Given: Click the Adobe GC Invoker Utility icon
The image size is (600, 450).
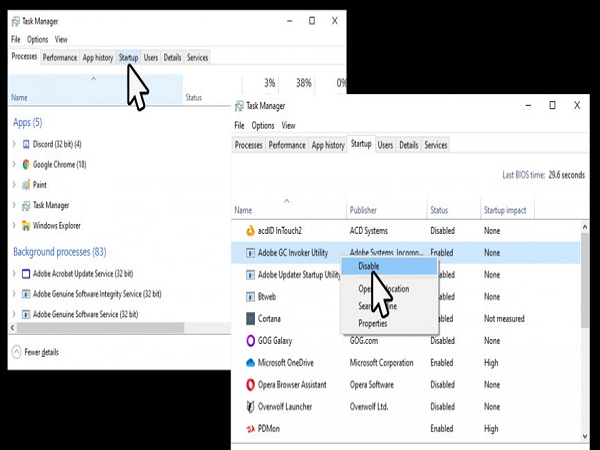Looking at the screenshot, I should pos(250,253).
